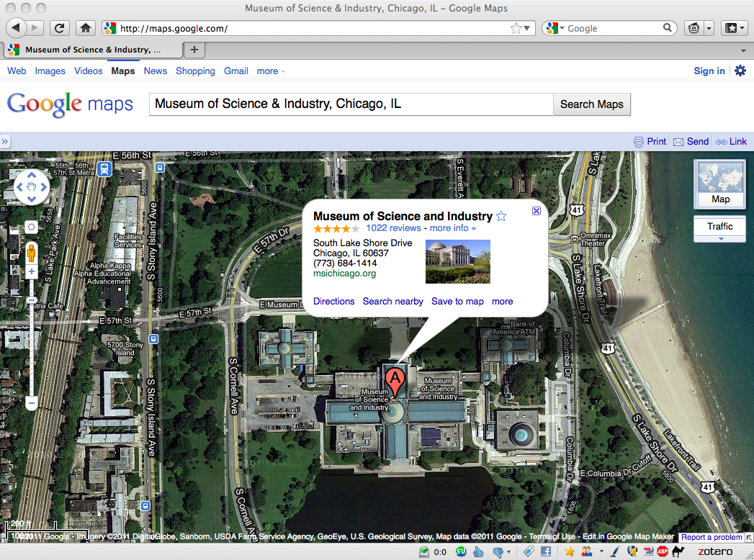Click the Metra train station icon
Screen dimensions: 754x560
104,169
